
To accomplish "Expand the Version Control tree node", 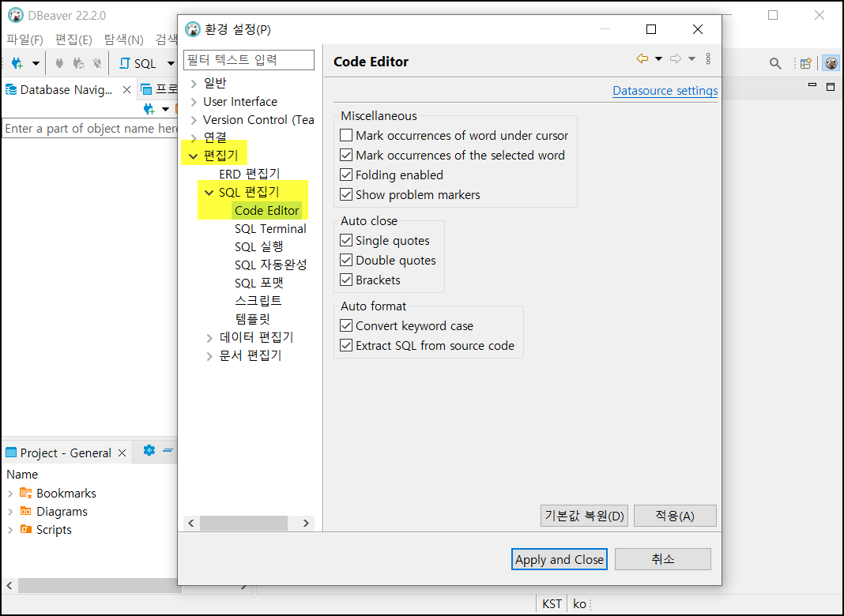I will coord(194,120).
